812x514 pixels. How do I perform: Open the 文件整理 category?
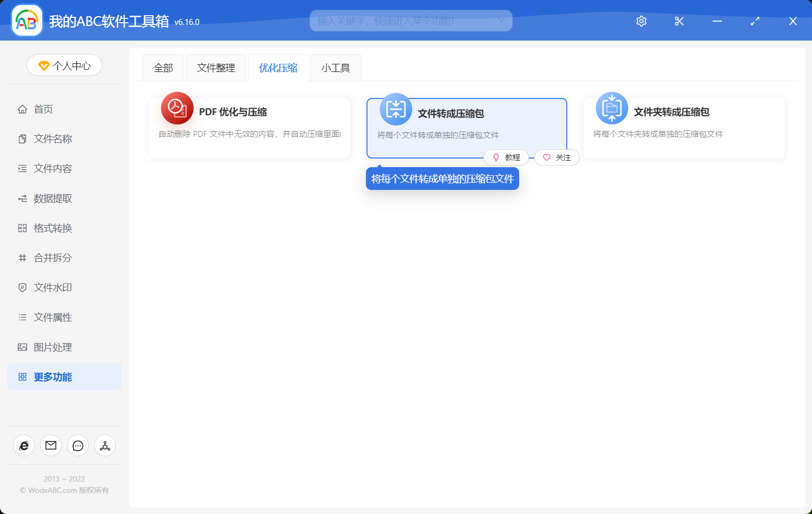(215, 67)
